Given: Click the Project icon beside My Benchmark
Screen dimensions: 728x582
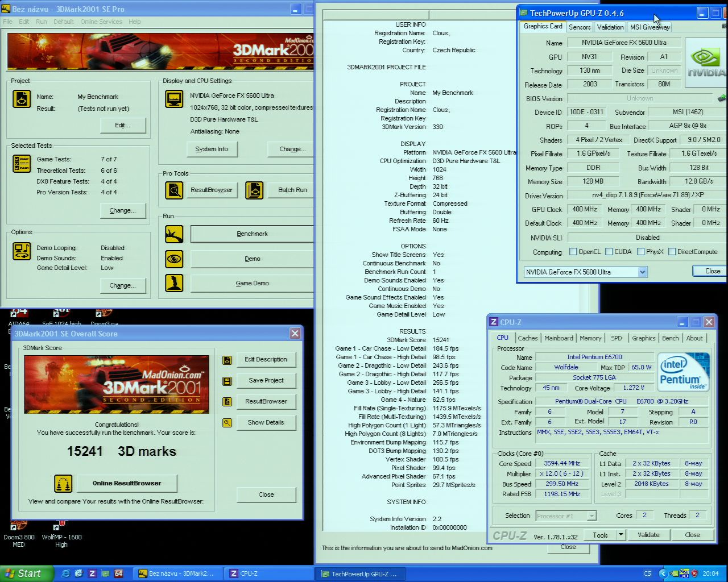Looking at the screenshot, I should (22, 99).
